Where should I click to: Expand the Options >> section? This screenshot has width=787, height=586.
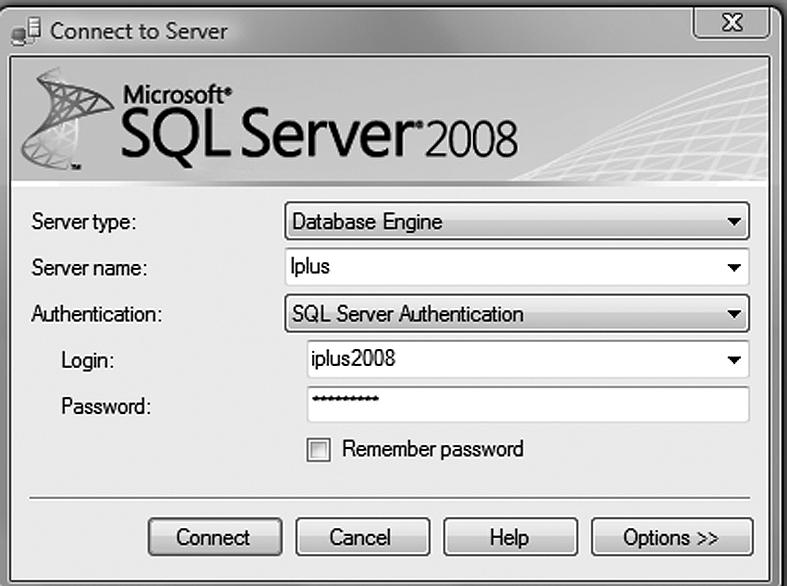672,537
